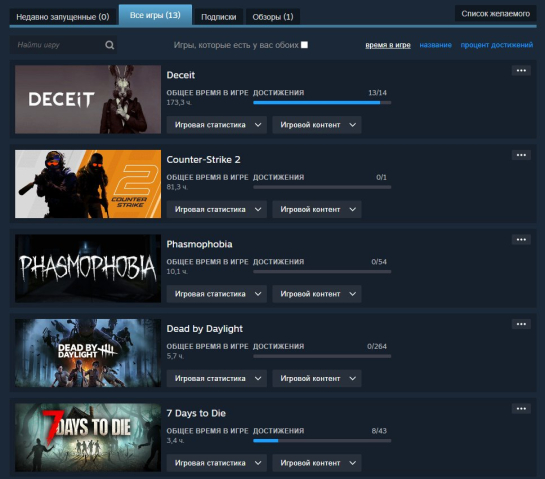The image size is (545, 479).
Task: Expand Игровой контент for Dead by Daylight
Action: click(317, 378)
